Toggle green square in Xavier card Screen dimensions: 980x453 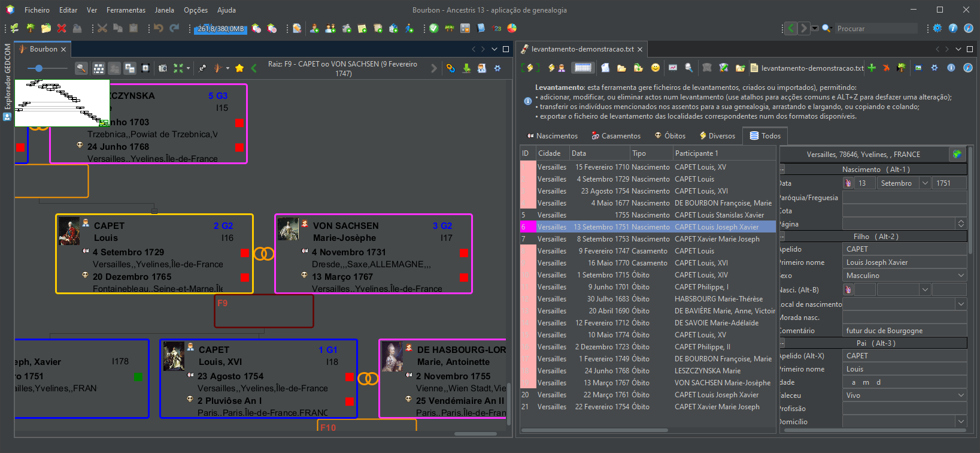pyautogui.click(x=138, y=377)
